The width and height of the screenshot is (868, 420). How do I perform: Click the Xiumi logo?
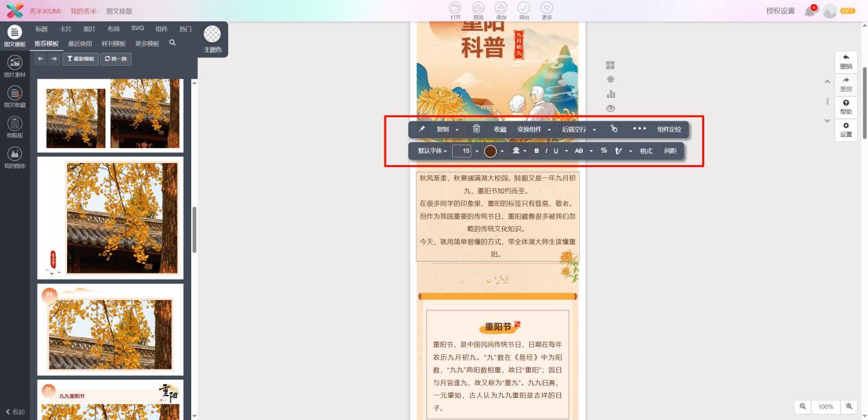click(x=14, y=11)
